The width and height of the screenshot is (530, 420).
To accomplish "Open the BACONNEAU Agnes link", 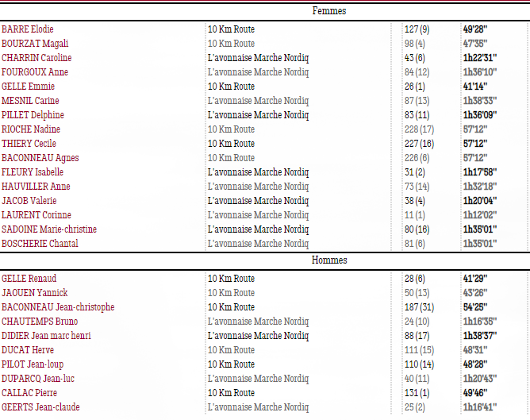I will coord(40,158).
